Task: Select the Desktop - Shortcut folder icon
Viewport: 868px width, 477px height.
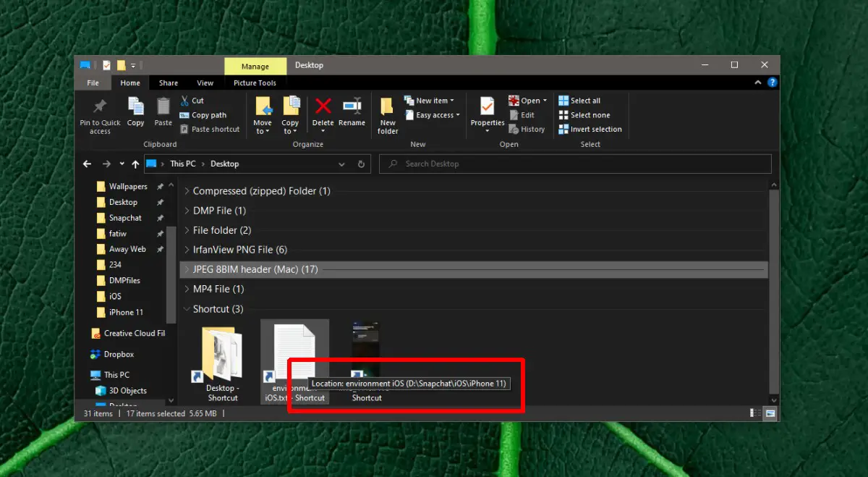Action: (222, 353)
